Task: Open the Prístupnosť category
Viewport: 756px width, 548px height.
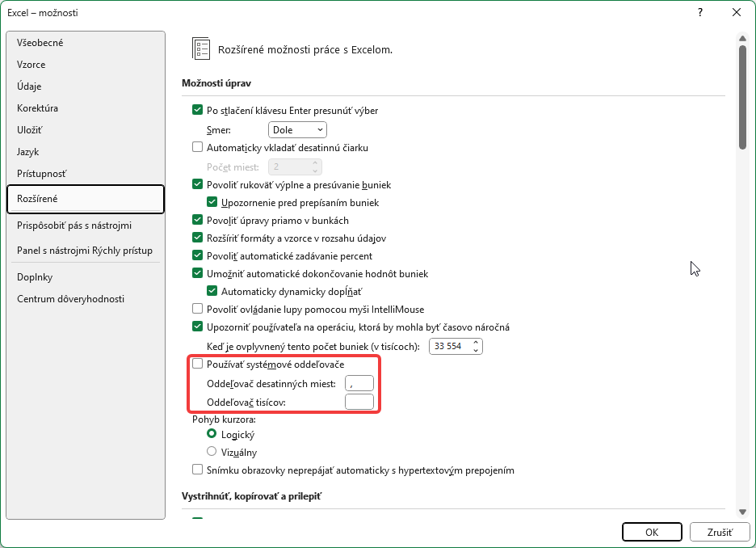Action: point(86,174)
